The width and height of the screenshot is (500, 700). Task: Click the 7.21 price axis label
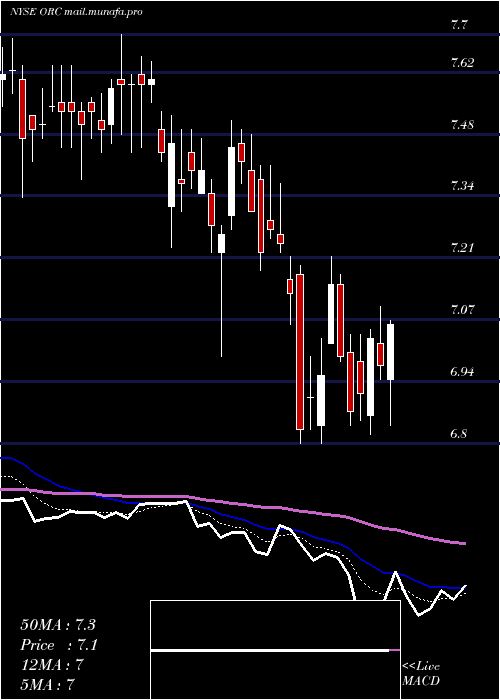[462, 248]
